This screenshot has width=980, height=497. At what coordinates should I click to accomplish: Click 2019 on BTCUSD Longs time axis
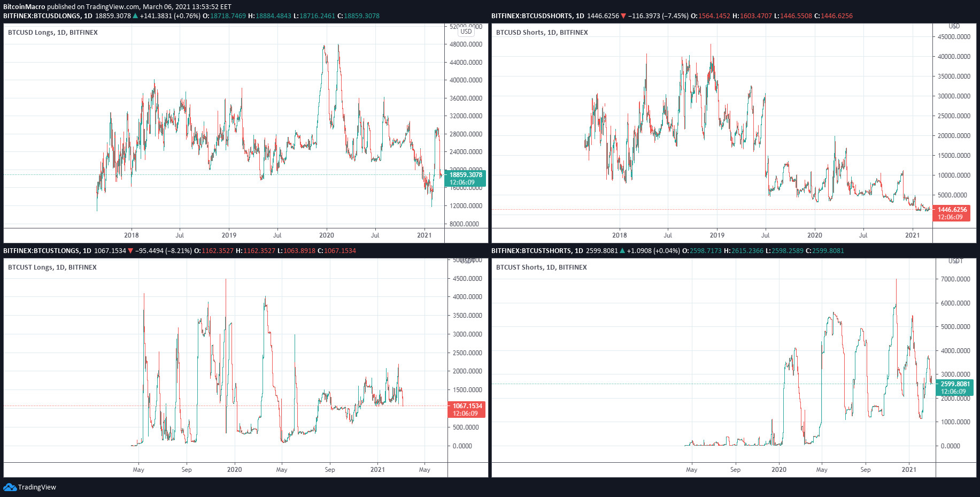(x=229, y=235)
